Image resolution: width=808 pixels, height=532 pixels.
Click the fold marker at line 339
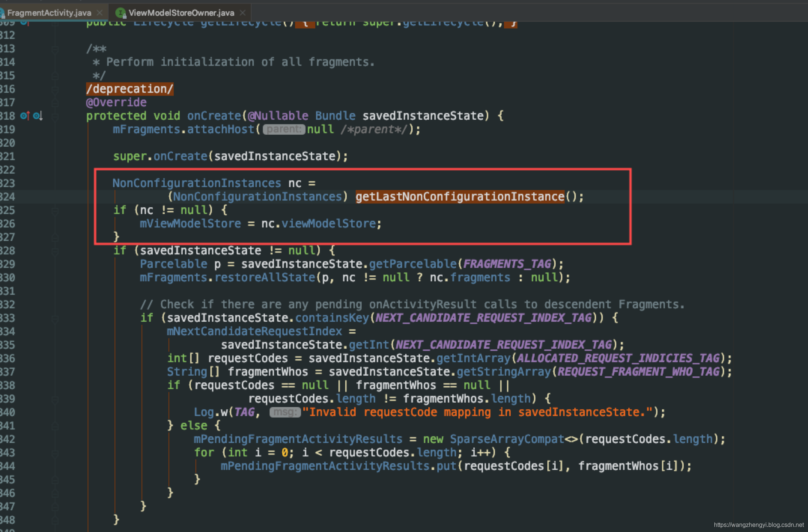pyautogui.click(x=55, y=399)
